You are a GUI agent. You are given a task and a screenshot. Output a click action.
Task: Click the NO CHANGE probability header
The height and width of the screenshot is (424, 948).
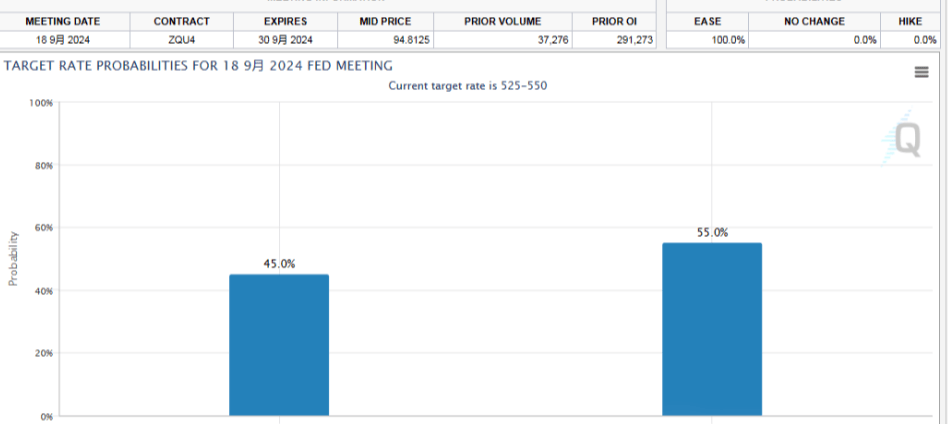point(814,21)
